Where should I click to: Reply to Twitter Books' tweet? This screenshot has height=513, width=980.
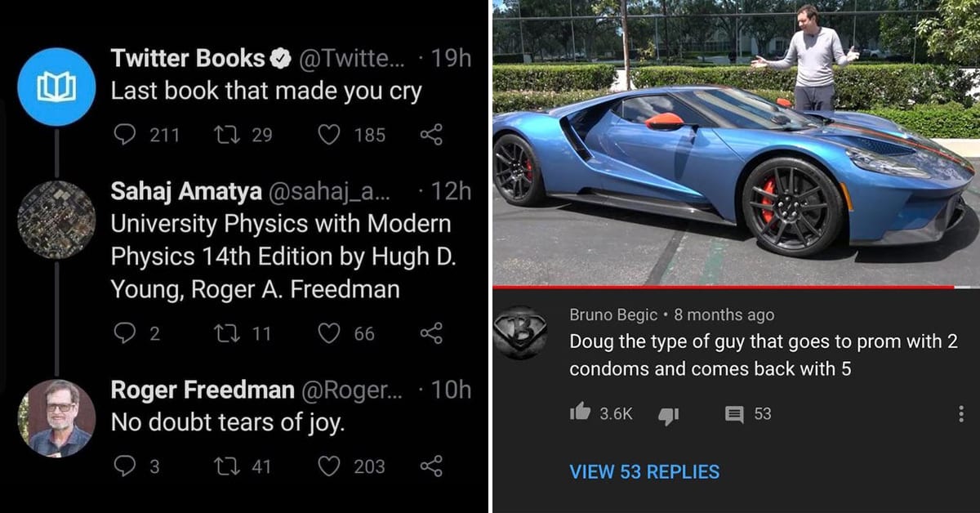(124, 134)
